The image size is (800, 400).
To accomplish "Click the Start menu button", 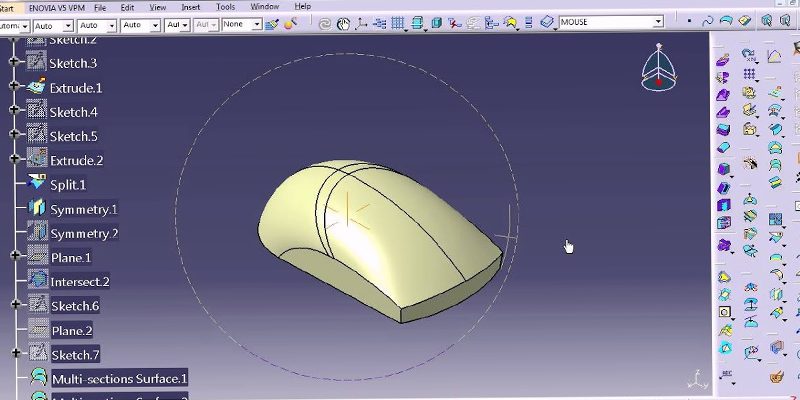I will [9, 6].
